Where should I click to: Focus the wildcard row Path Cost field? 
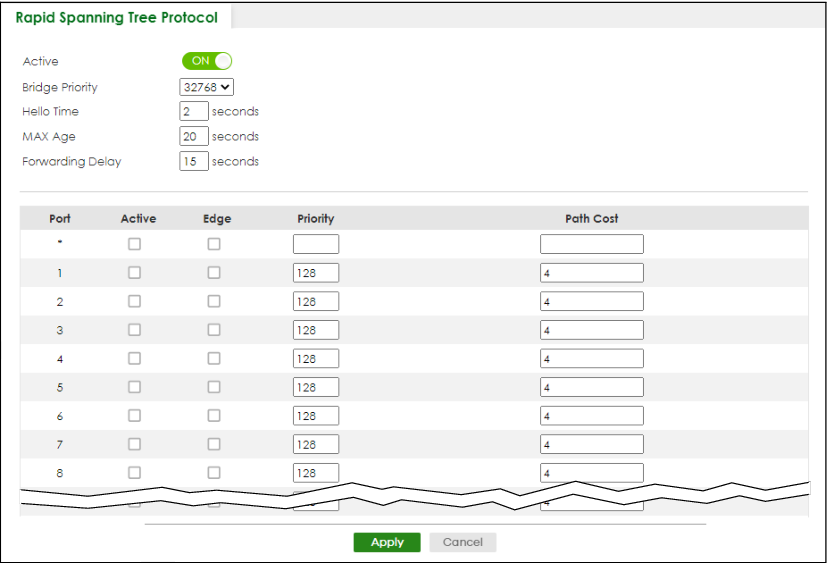(x=591, y=244)
